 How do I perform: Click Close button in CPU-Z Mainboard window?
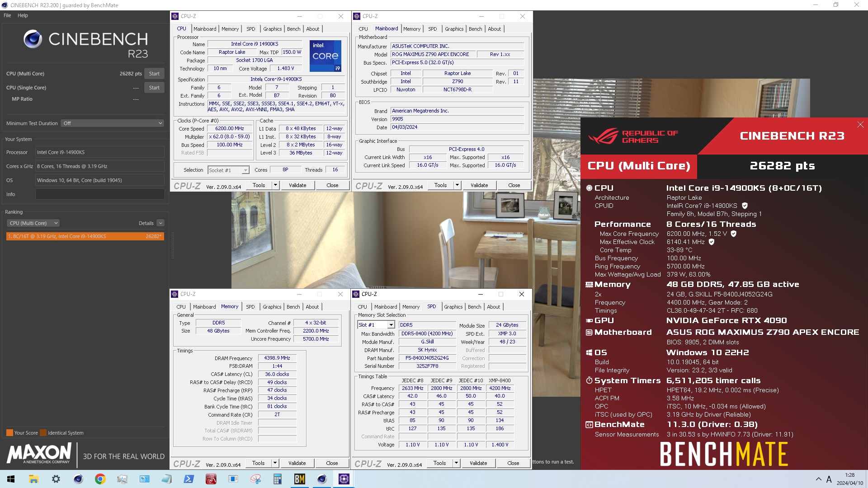[514, 185]
